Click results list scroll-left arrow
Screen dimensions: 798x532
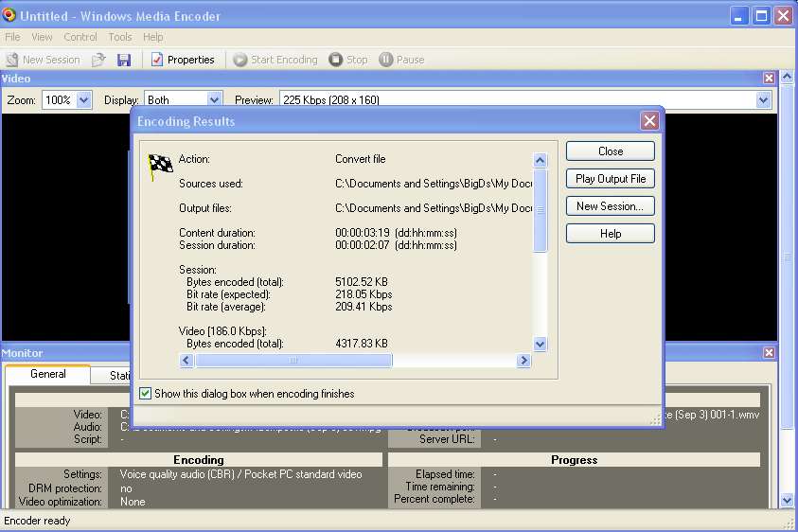coord(186,361)
